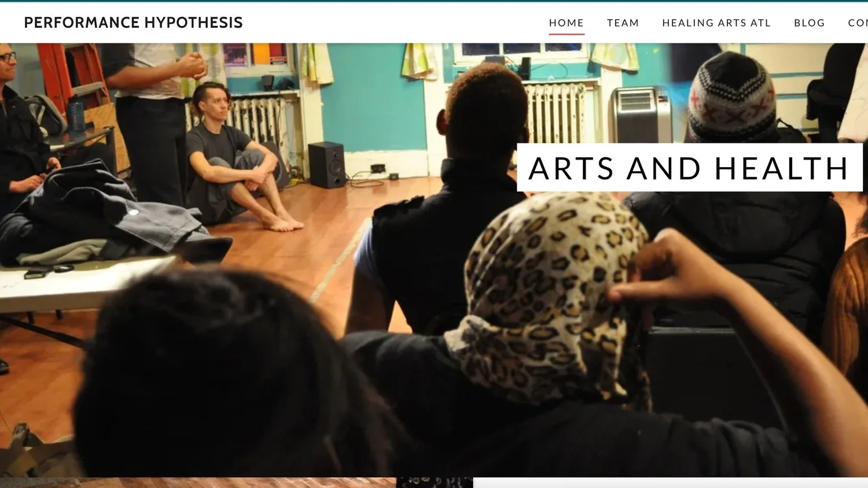Click the red underline beneath HOME

[567, 34]
